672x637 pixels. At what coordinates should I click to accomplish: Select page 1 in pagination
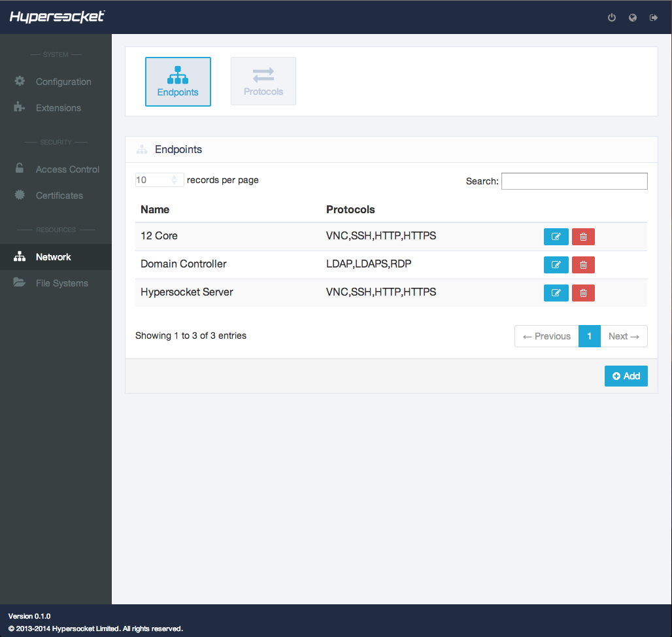pos(589,336)
